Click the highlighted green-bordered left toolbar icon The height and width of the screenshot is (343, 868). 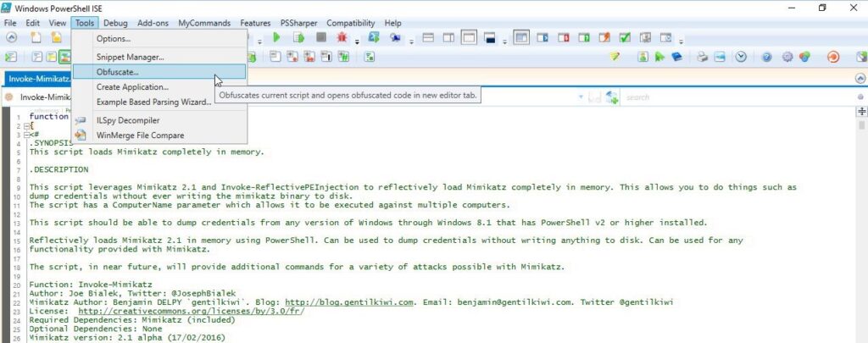click(x=65, y=57)
